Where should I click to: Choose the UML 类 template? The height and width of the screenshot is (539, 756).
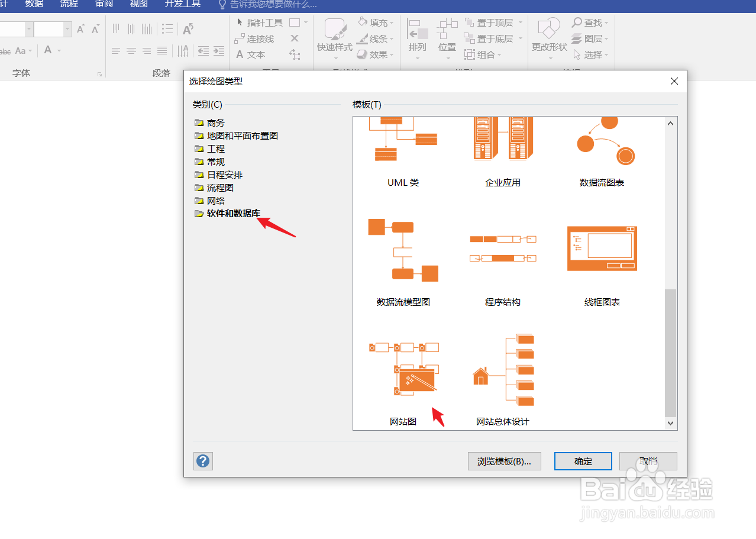tap(403, 153)
